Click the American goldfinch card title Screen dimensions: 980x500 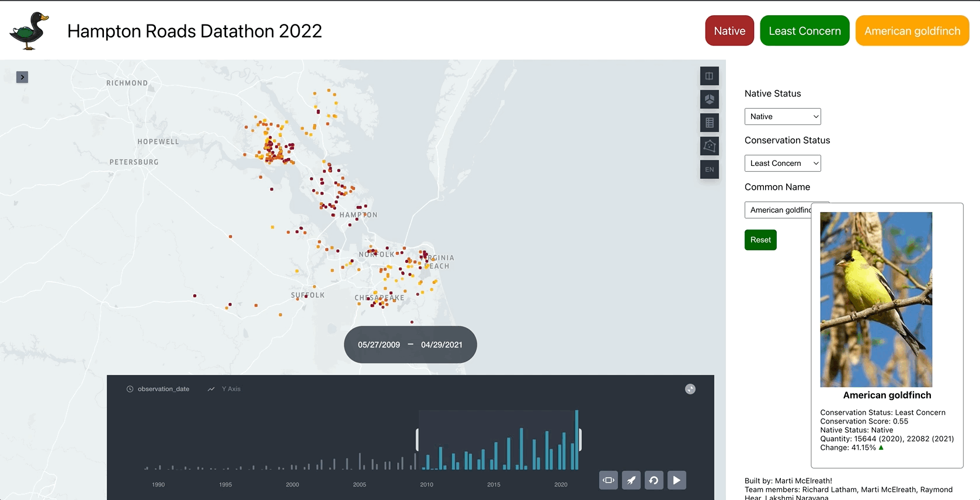point(887,395)
